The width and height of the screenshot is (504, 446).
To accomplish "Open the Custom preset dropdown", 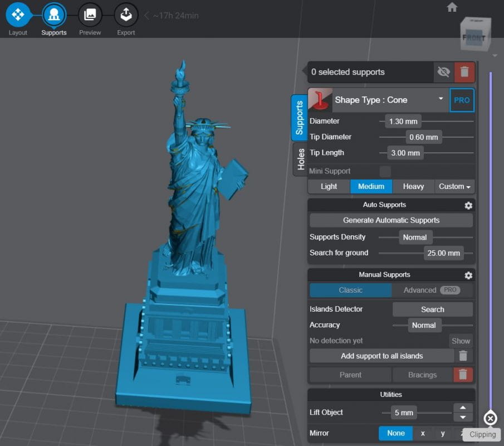I will coord(454,187).
